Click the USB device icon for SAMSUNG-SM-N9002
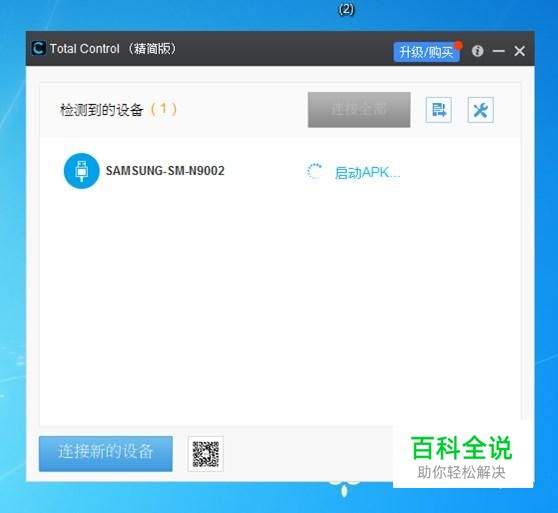This screenshot has width=558, height=513. tap(81, 171)
